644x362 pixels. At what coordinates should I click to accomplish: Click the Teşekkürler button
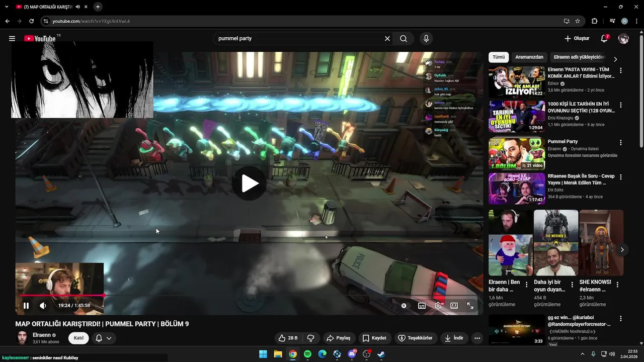(415, 338)
